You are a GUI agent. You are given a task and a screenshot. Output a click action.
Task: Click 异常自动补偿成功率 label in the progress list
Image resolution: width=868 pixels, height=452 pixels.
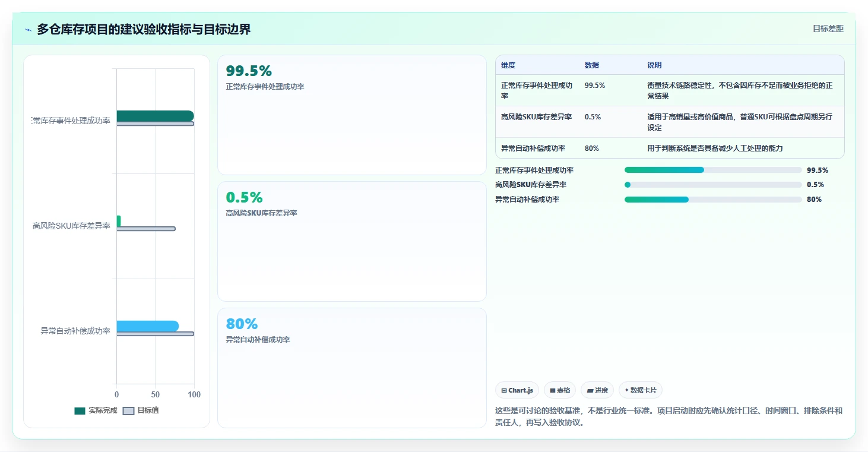pos(527,200)
